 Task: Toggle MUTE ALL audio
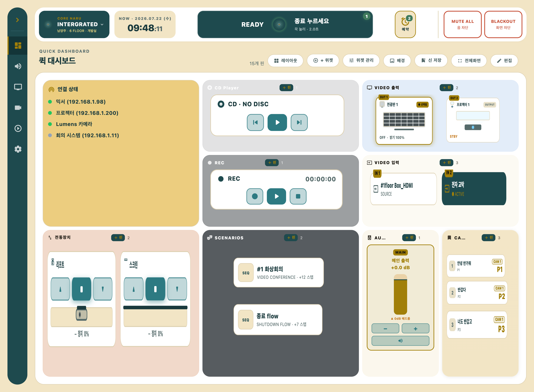pos(463,24)
